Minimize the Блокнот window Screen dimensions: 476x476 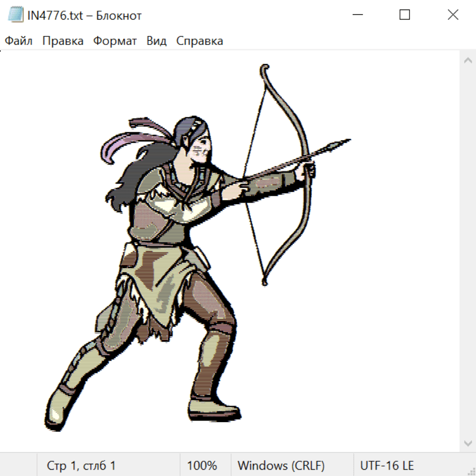point(356,15)
